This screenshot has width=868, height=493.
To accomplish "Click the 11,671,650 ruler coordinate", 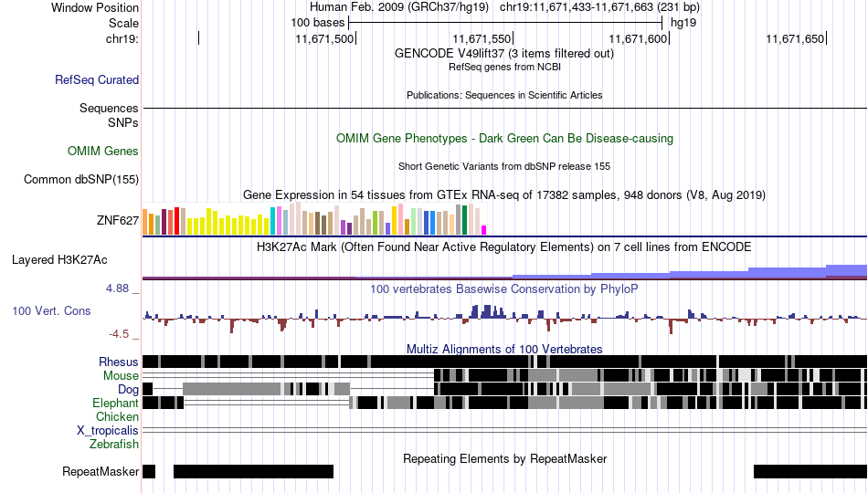I will tap(796, 38).
